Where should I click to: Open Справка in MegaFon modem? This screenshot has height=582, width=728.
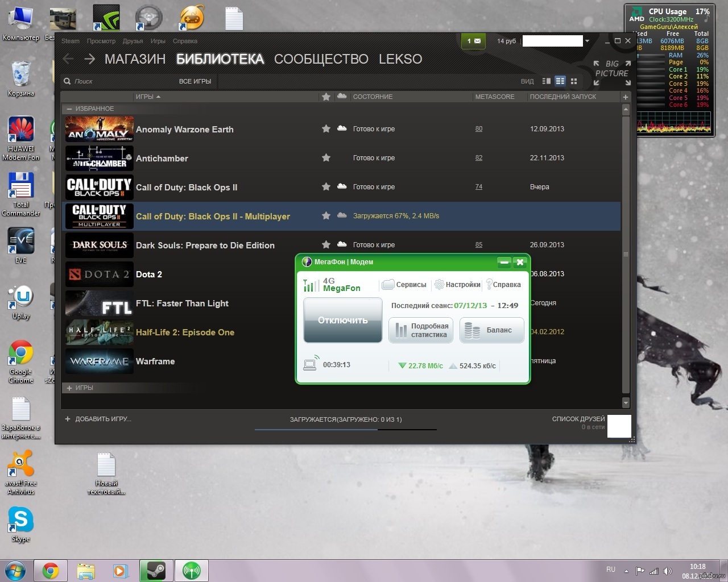pyautogui.click(x=503, y=284)
